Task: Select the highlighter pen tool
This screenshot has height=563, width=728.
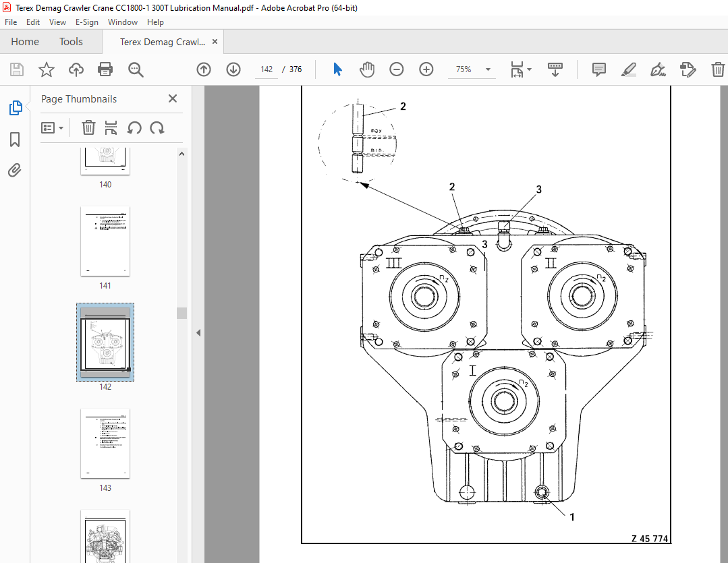Action: click(x=628, y=69)
